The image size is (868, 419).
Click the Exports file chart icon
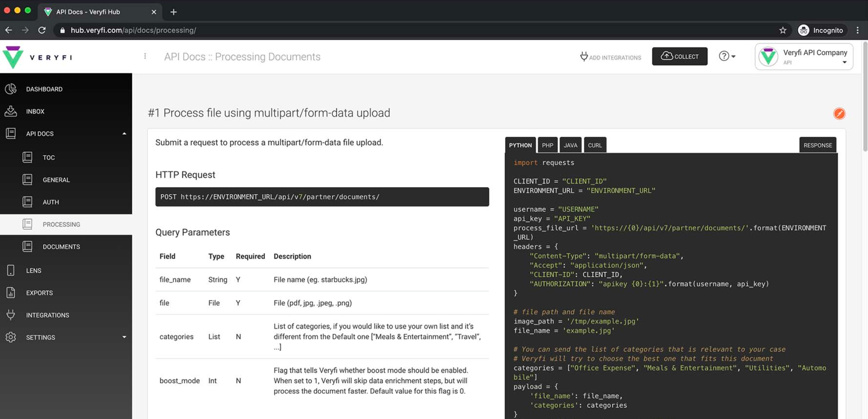[x=11, y=293]
